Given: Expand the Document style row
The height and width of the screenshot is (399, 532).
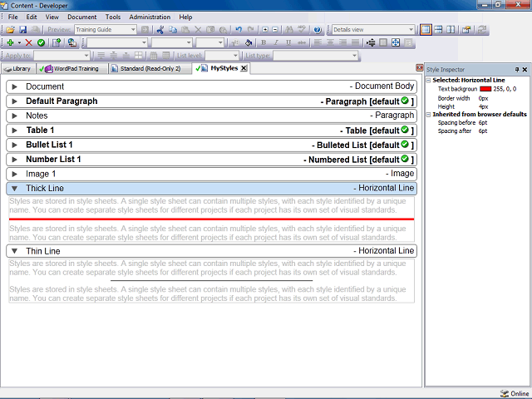Looking at the screenshot, I should (15, 86).
